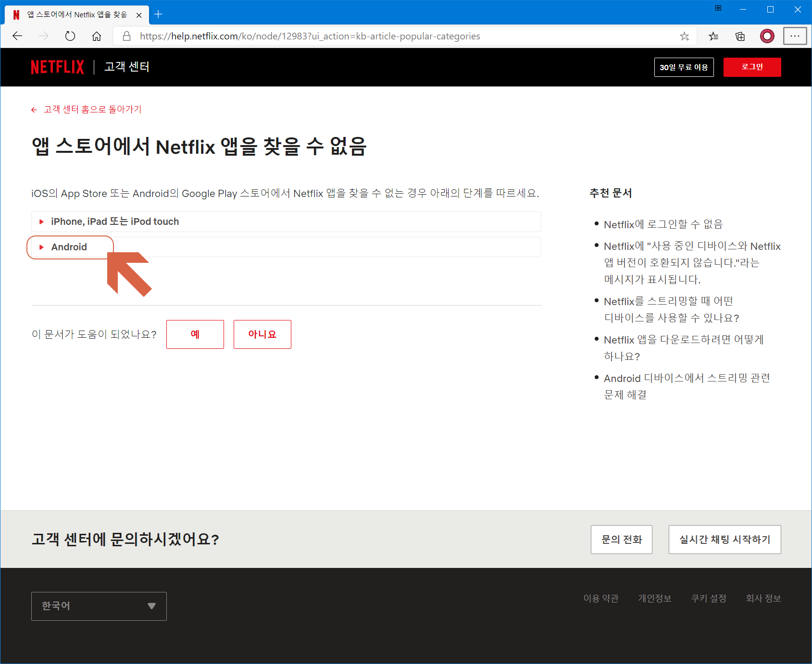
Task: Click the 실시간 채팅 시작하기 button
Action: pos(725,540)
